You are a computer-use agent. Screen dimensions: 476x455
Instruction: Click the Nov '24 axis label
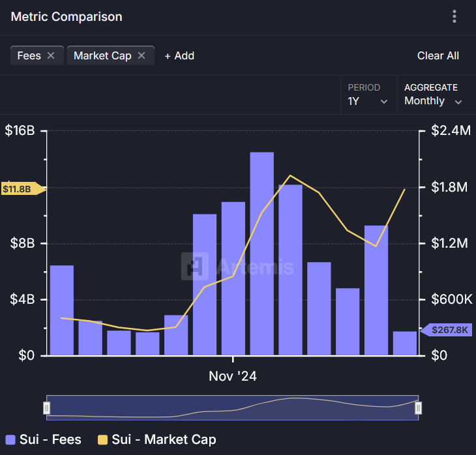(x=233, y=376)
